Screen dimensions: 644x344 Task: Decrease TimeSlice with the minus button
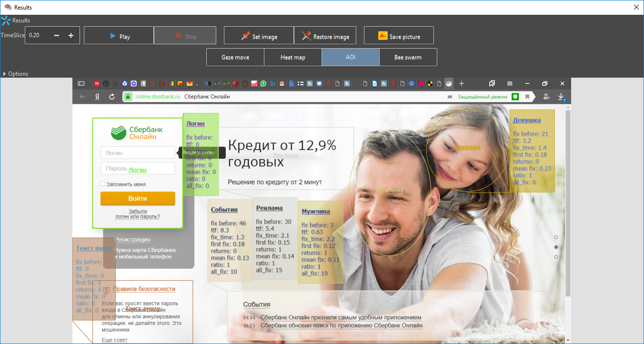coord(57,35)
